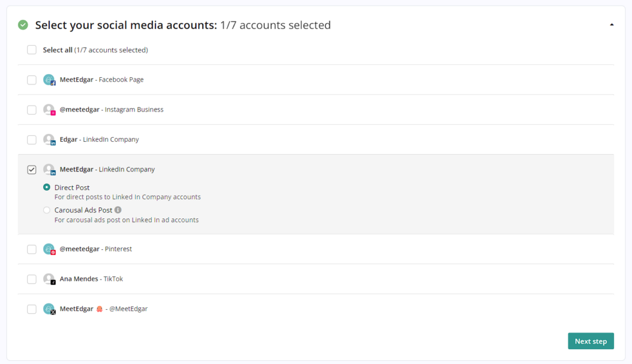Image resolution: width=632 pixels, height=364 pixels.
Task: Uncheck the MeetEdgar LinkedIn Company checkbox
Action: (x=32, y=170)
